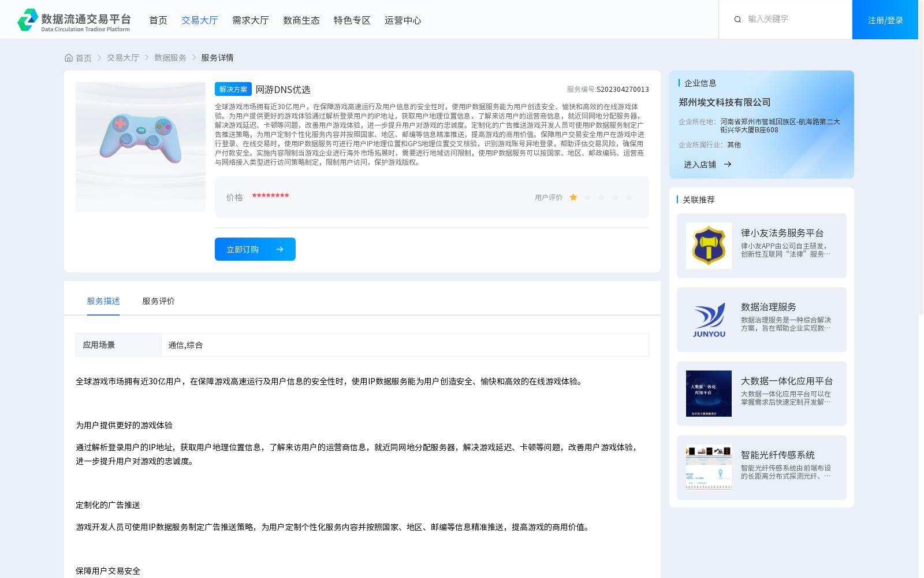Click 进入店铺 link
This screenshot has height=578, width=924.
[x=700, y=165]
